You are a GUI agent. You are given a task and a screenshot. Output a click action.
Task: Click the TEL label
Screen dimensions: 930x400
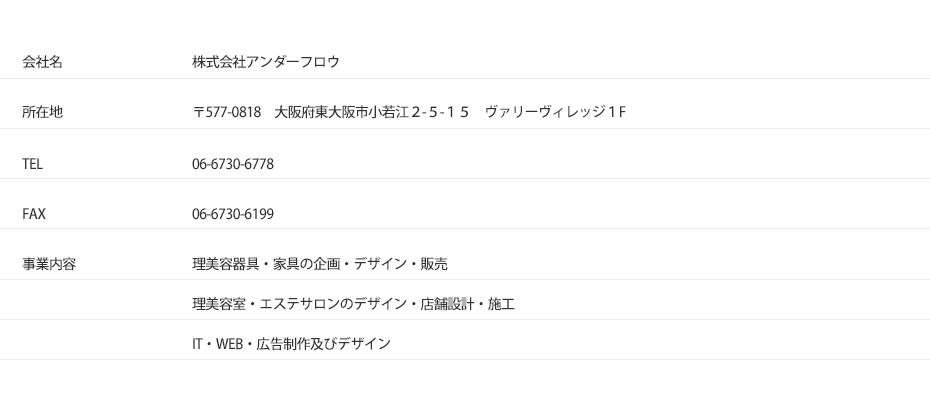(x=32, y=164)
